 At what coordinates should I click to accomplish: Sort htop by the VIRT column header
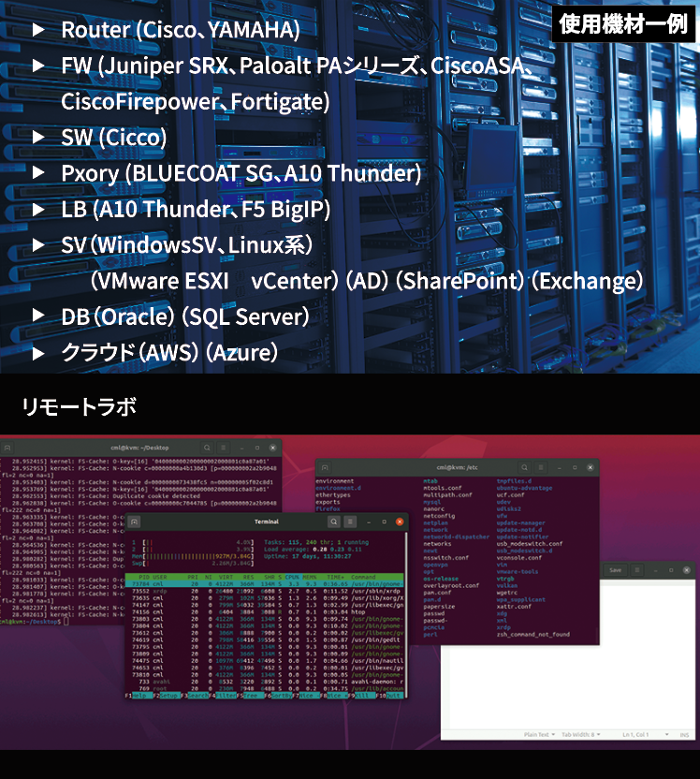click(x=226, y=578)
